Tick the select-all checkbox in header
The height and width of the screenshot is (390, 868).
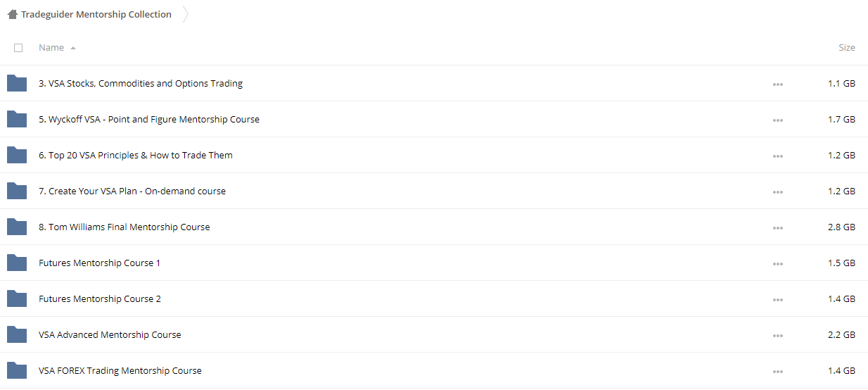pyautogui.click(x=18, y=48)
